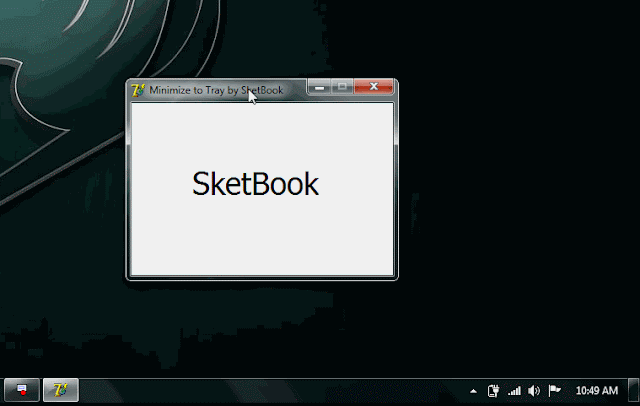Close the Minimize to Tray window
640x406 pixels.
[373, 87]
